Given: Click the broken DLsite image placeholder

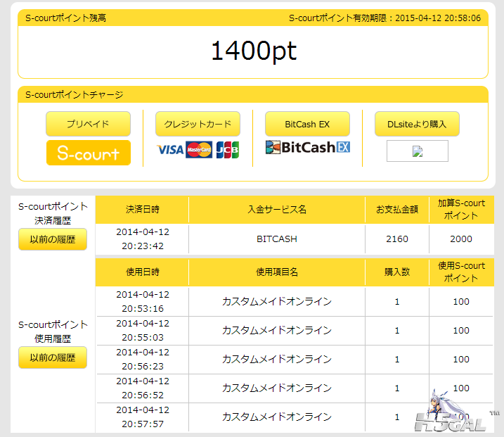Looking at the screenshot, I should click(418, 151).
